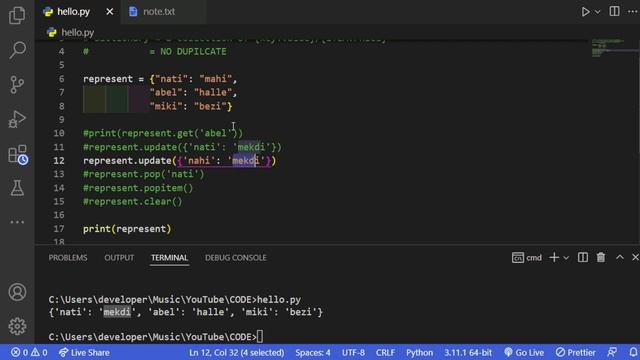The width and height of the screenshot is (640, 360).
Task: Click line number 12 in gutter
Action: pos(59,160)
